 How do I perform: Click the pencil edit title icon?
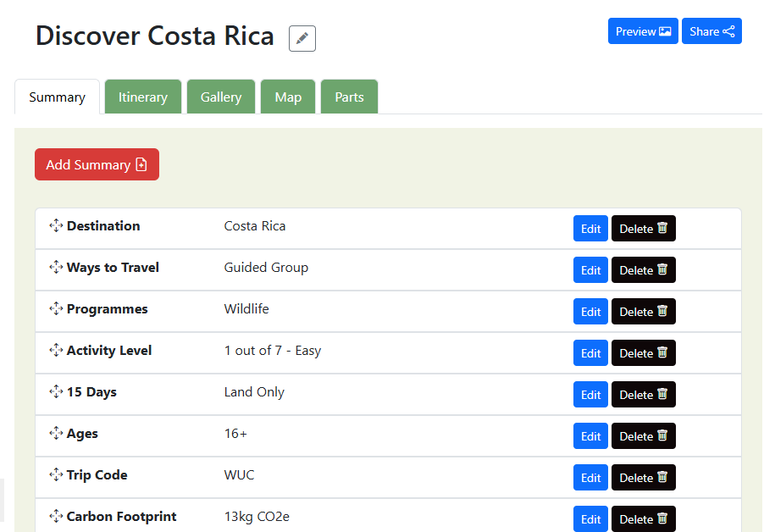tap(302, 38)
